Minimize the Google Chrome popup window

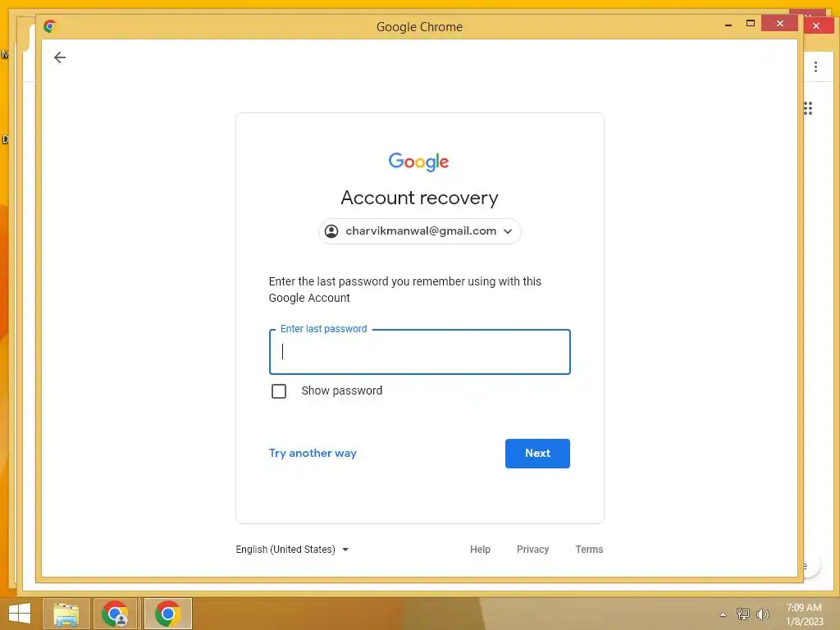pos(728,24)
